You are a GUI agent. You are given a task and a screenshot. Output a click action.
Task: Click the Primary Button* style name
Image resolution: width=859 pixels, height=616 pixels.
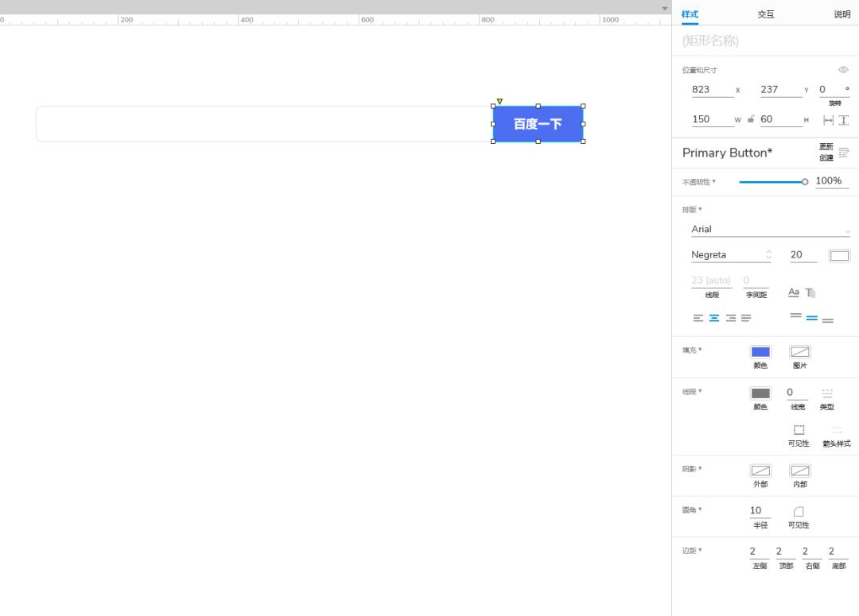tap(727, 153)
